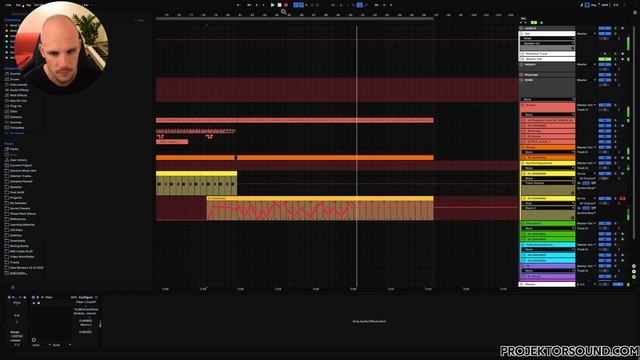Screen dimensions: 640x360
Task: Select the yellow MIDI clip with notes
Action: click(196, 183)
